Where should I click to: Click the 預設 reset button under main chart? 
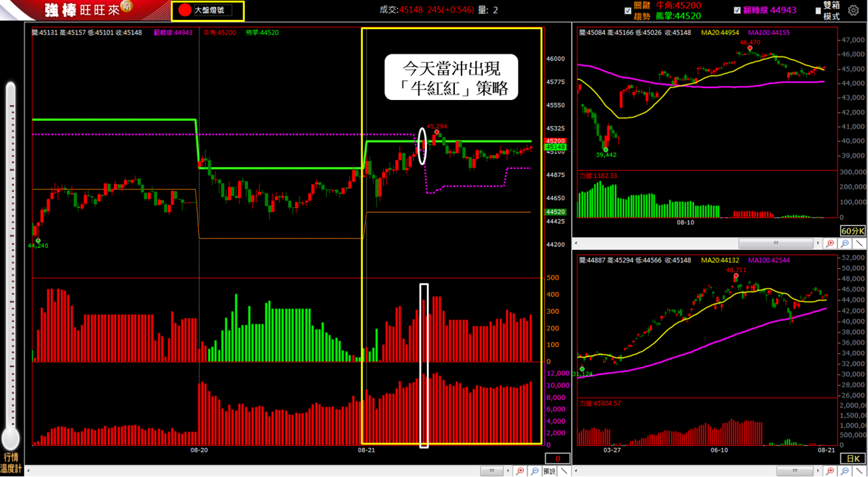549,471
